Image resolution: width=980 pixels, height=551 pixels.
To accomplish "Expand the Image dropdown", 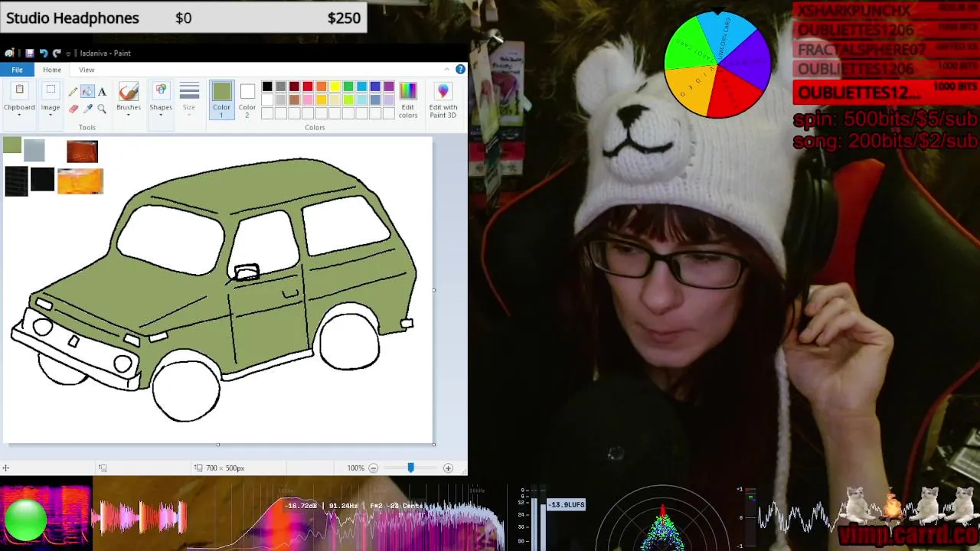I will coord(51,115).
